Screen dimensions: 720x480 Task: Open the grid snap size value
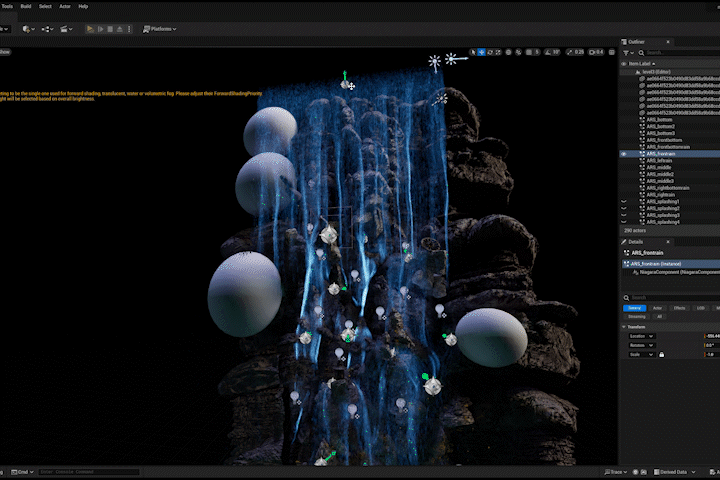[536, 52]
